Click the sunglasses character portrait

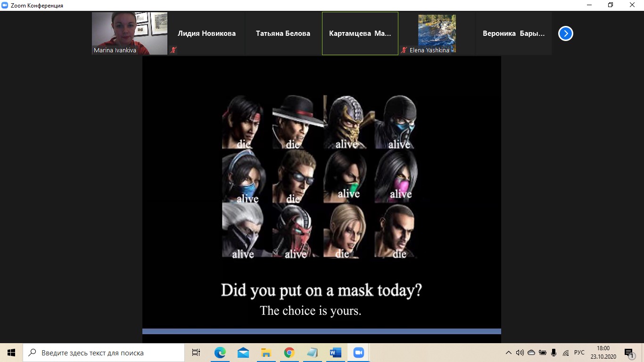point(295,176)
